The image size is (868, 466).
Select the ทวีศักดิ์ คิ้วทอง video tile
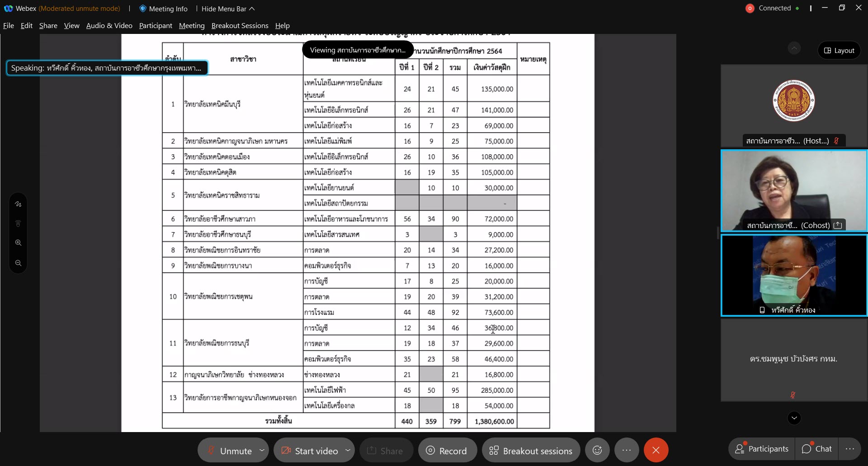[794, 275]
